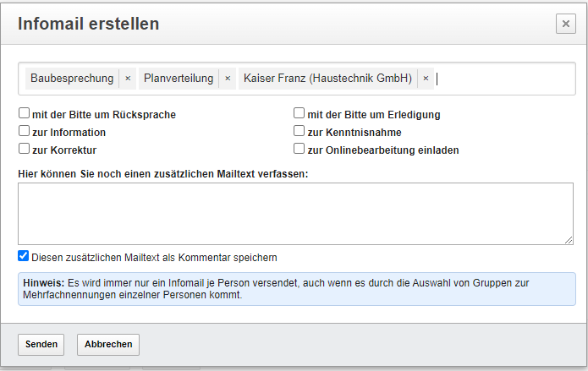Click into the additional Mailtext textarea
588x371 pixels.
click(x=295, y=214)
